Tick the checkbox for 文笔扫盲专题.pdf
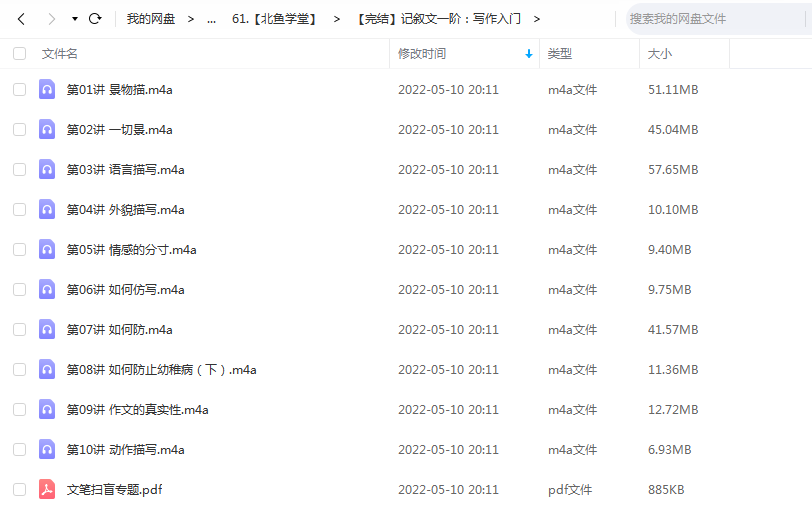812x506 pixels. 20,489
